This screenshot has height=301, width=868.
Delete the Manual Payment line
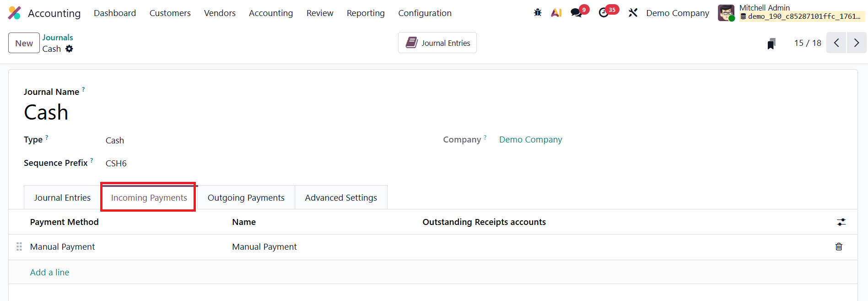[x=839, y=246]
